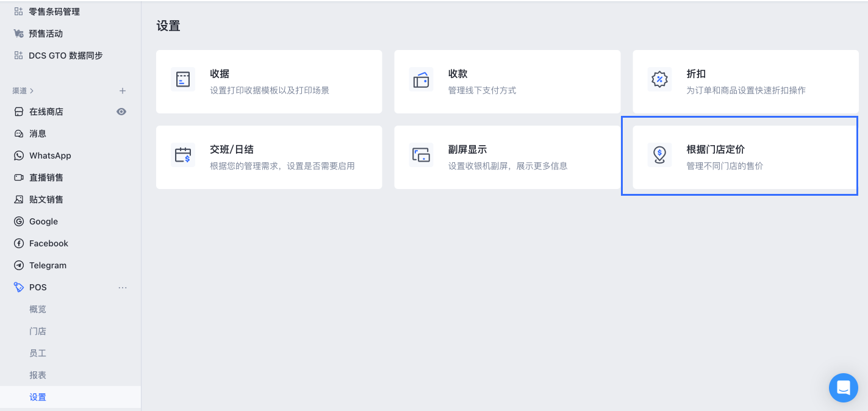Open the 副屏显示 settings card

[508, 157]
